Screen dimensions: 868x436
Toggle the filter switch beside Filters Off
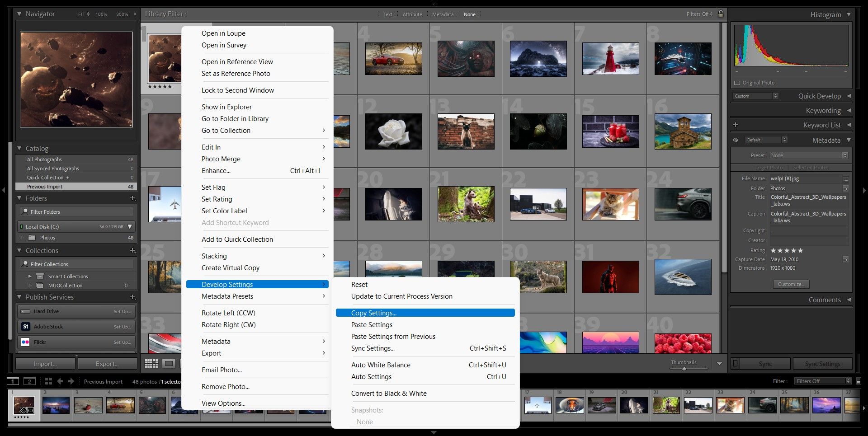tap(859, 381)
